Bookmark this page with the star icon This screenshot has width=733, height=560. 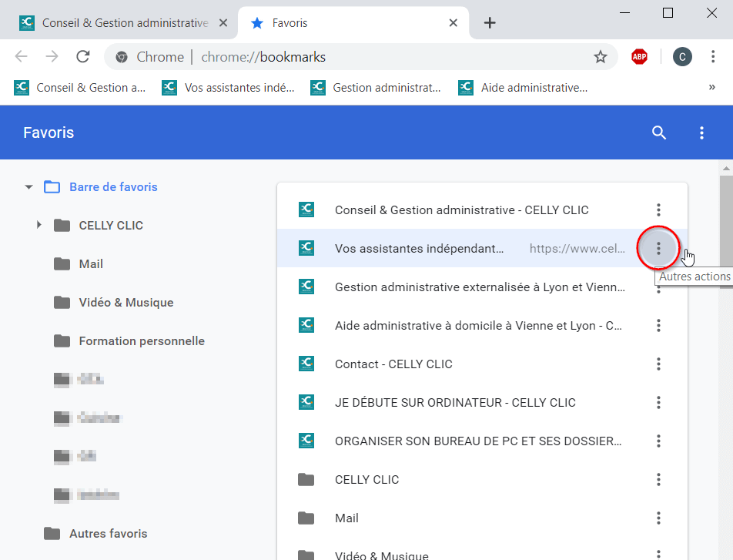click(601, 57)
